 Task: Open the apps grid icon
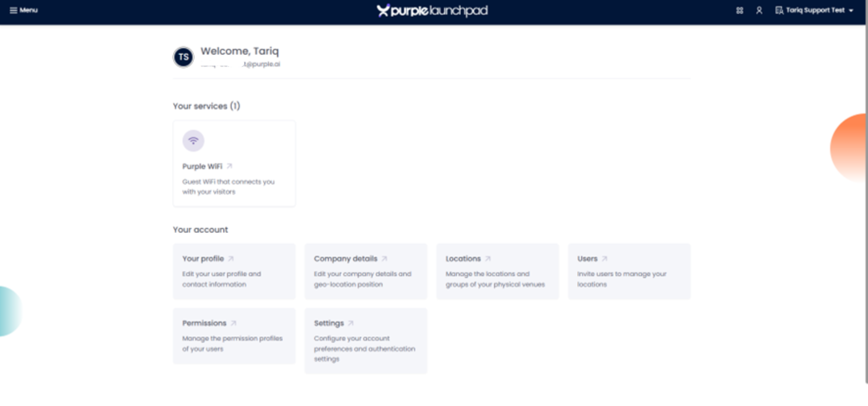(740, 11)
